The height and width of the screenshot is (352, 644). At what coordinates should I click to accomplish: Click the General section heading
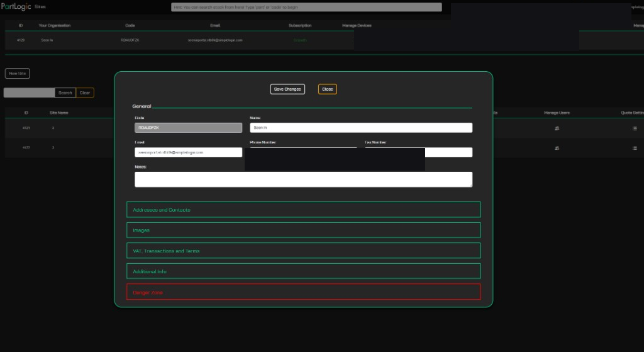click(142, 106)
